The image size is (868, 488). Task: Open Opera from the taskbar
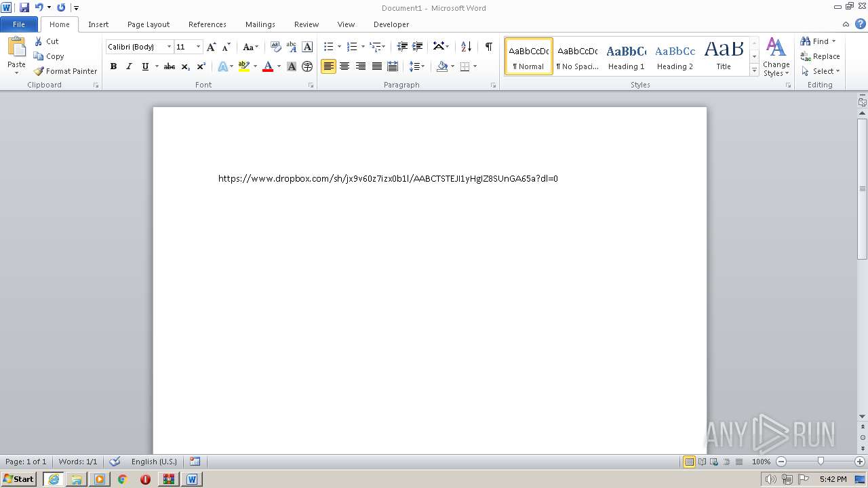(x=145, y=479)
